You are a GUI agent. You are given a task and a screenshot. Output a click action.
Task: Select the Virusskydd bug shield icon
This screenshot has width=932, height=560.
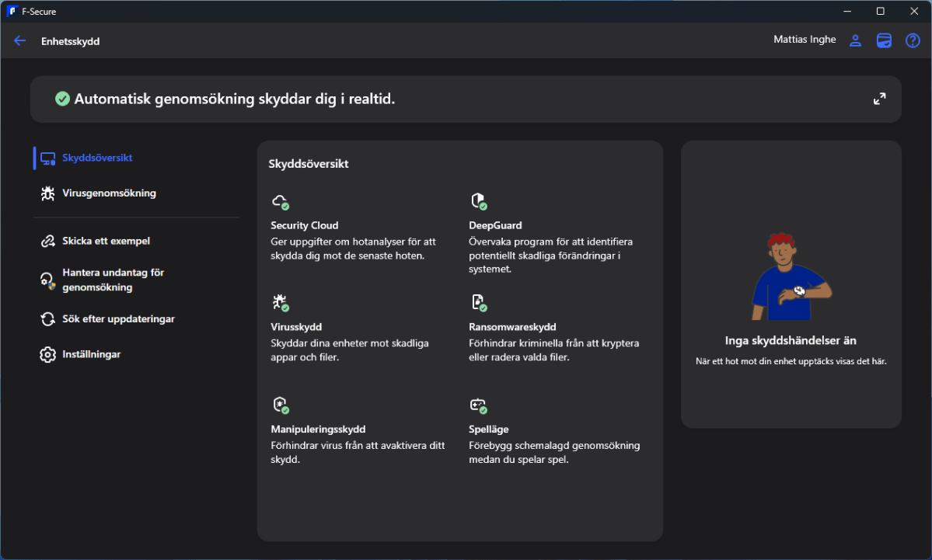click(x=281, y=303)
